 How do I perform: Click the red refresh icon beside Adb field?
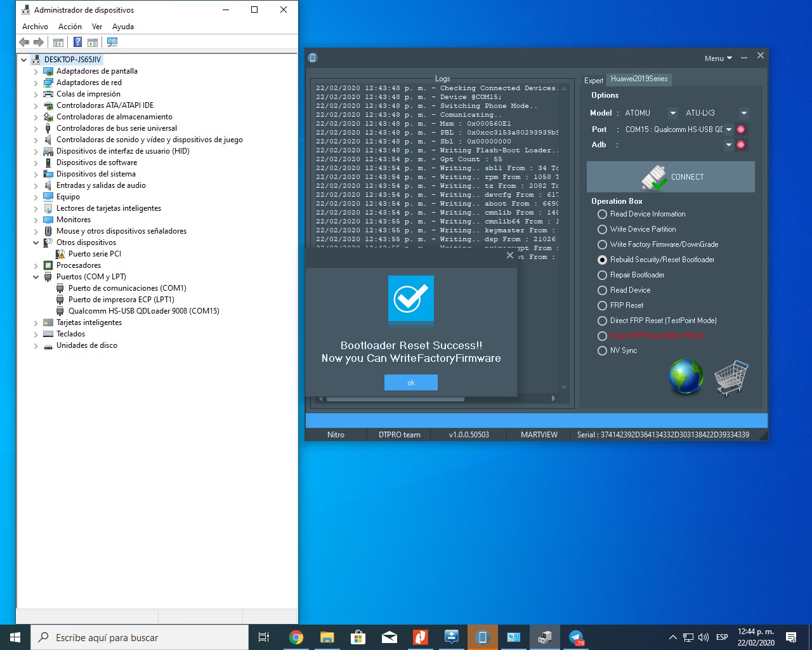[740, 145]
